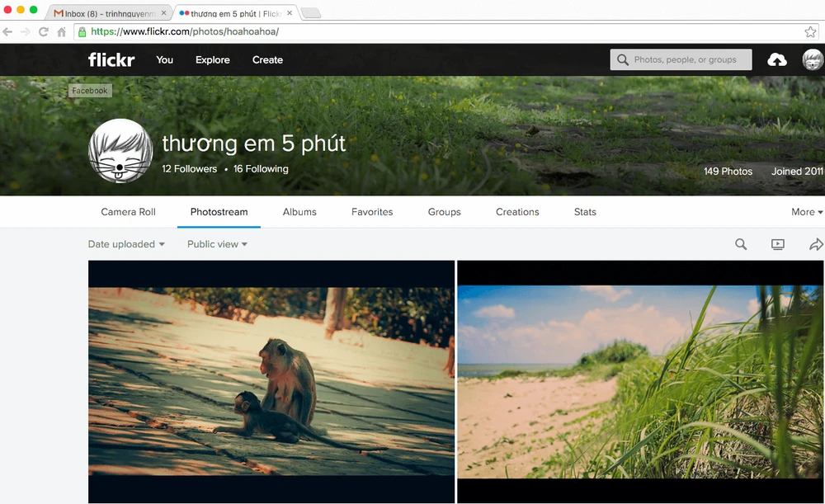This screenshot has width=825, height=504.
Task: Share the photostream via the arrow icon
Action: [x=816, y=244]
